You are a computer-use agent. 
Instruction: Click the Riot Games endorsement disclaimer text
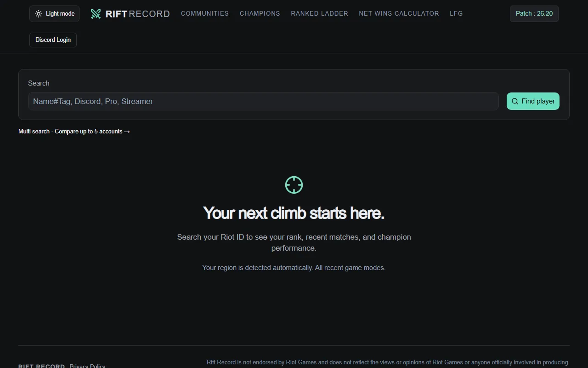point(387,362)
